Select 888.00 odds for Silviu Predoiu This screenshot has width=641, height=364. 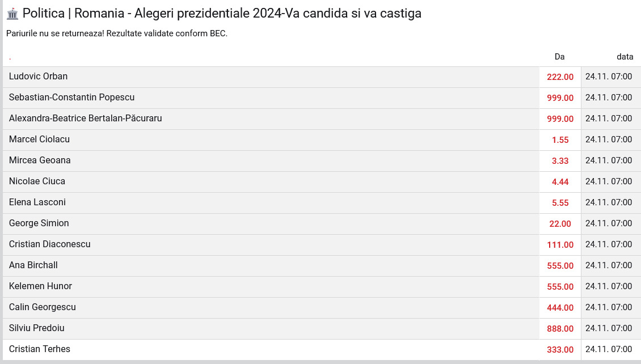[x=560, y=328]
